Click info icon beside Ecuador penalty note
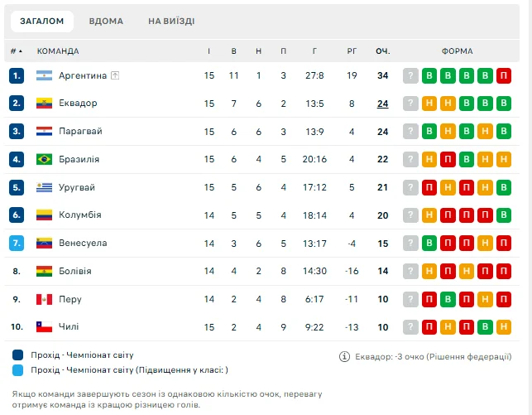This screenshot has height=415, width=532. 344,357
